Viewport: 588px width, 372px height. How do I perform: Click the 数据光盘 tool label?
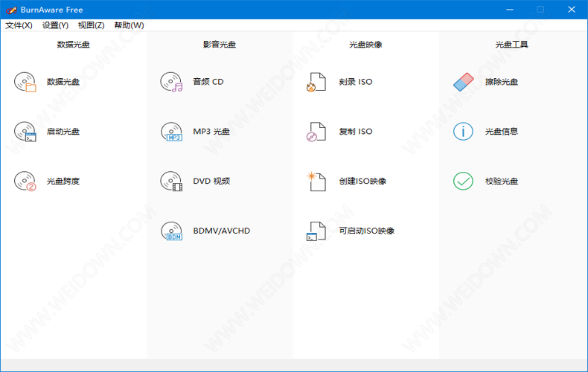(x=63, y=82)
